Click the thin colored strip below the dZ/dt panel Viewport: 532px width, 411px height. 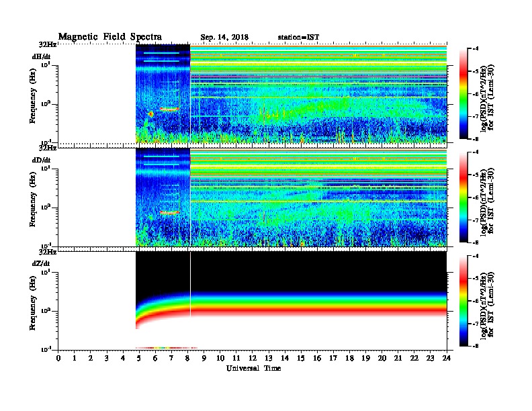(x=167, y=348)
